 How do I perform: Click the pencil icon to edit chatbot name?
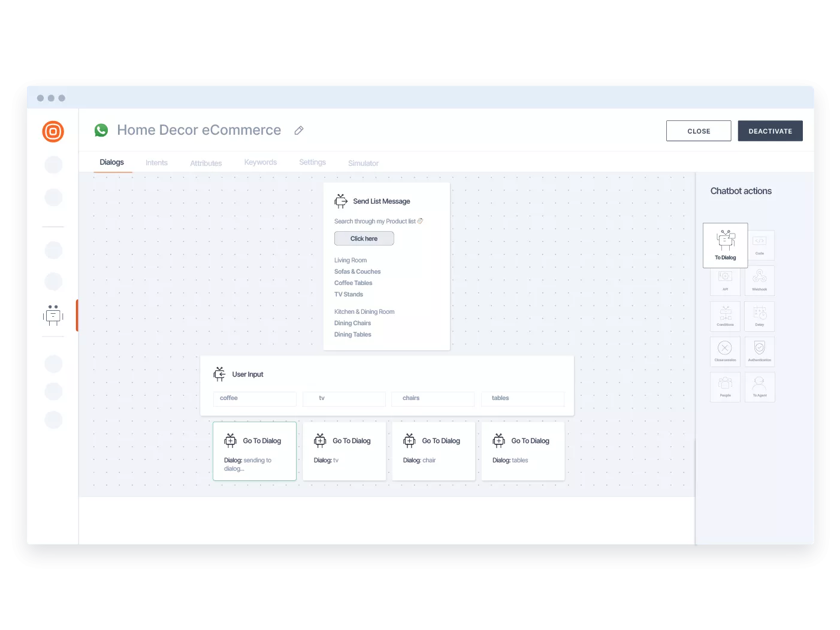click(299, 131)
